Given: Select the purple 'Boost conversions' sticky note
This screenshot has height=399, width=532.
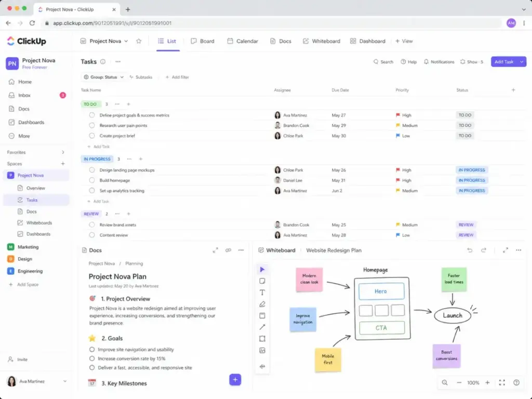Looking at the screenshot, I should click(446, 355).
